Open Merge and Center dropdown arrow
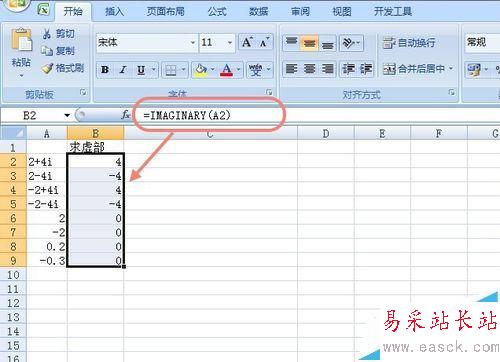This screenshot has width=500, height=362. [x=451, y=69]
